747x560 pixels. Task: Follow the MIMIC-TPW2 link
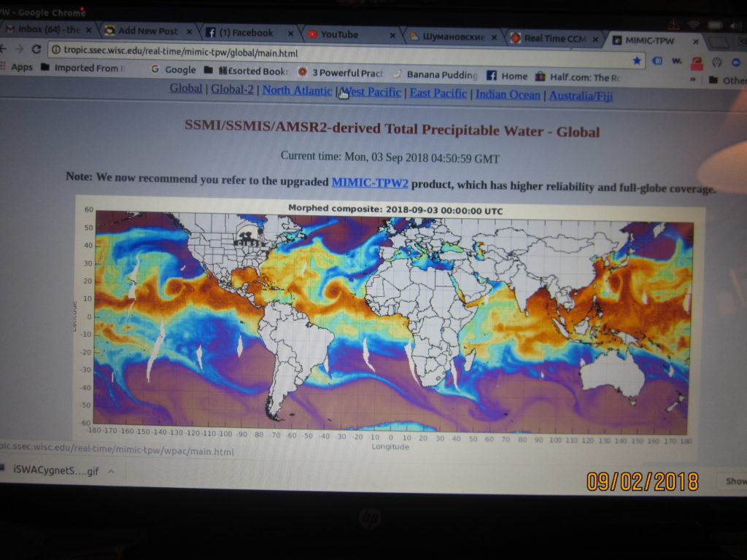pos(370,182)
